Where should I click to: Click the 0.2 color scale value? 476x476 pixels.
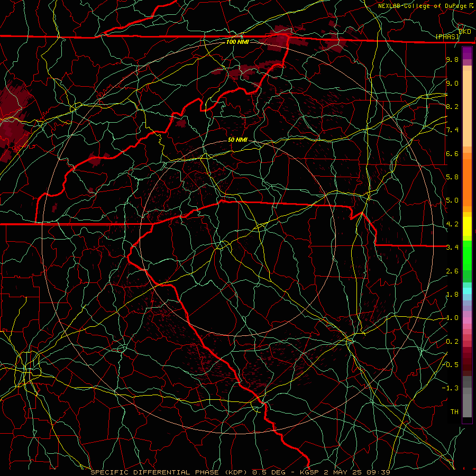click(452, 342)
